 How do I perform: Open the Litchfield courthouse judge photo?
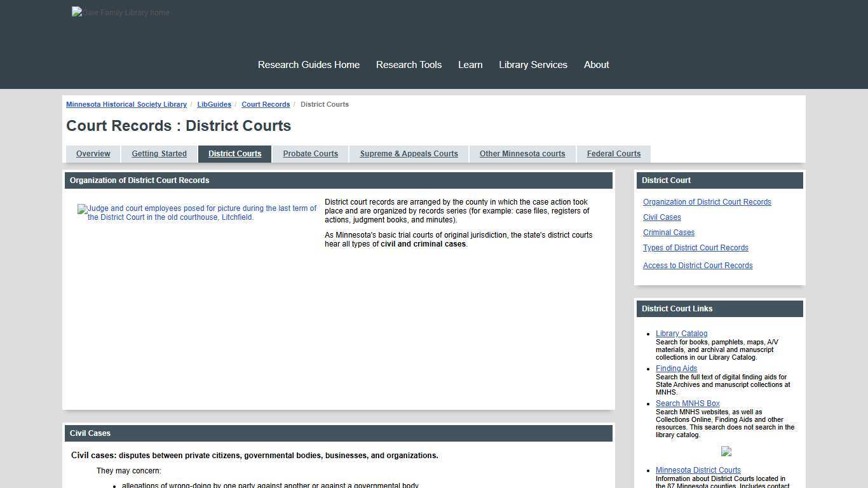point(197,213)
